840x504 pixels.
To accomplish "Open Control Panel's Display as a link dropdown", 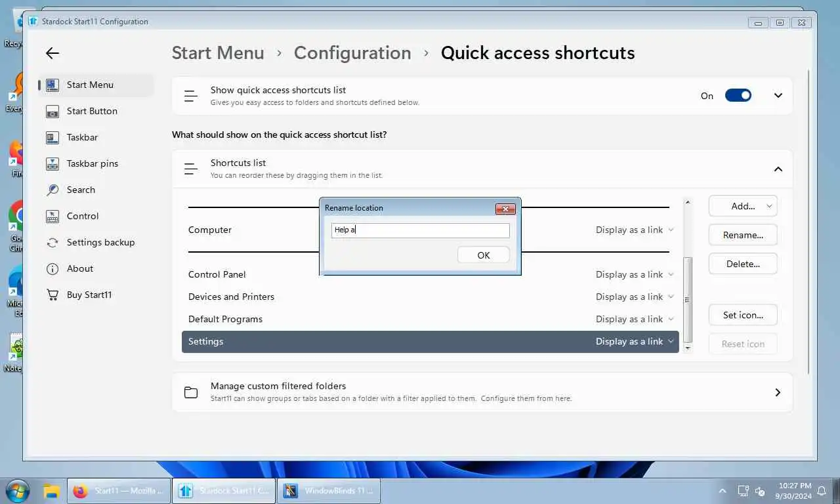I will click(x=635, y=274).
